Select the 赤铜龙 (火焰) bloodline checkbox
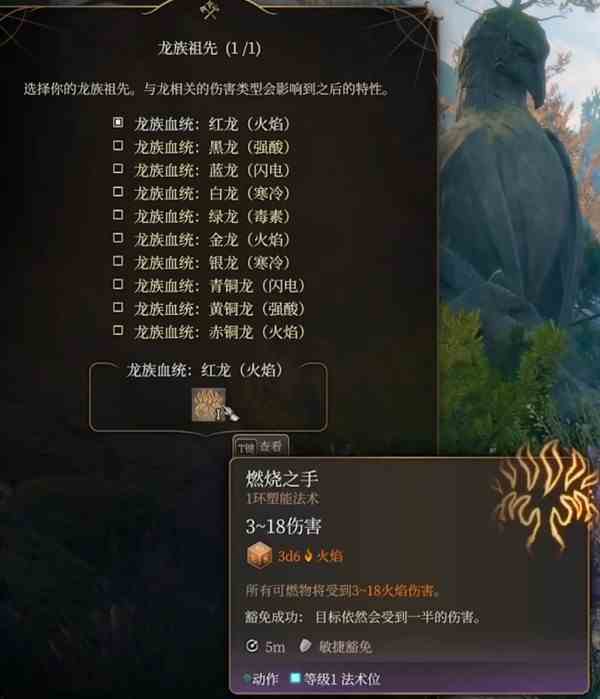Image resolution: width=600 pixels, height=699 pixels. pos(118,330)
